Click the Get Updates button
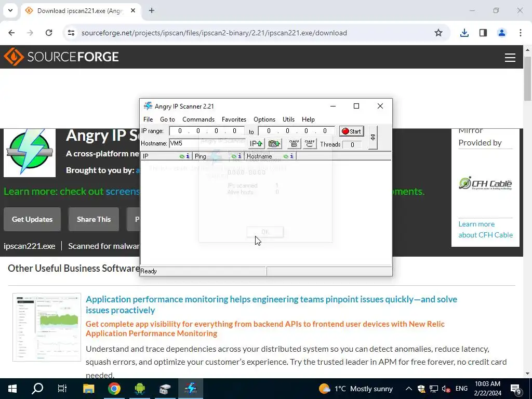532x399 pixels. 32,219
